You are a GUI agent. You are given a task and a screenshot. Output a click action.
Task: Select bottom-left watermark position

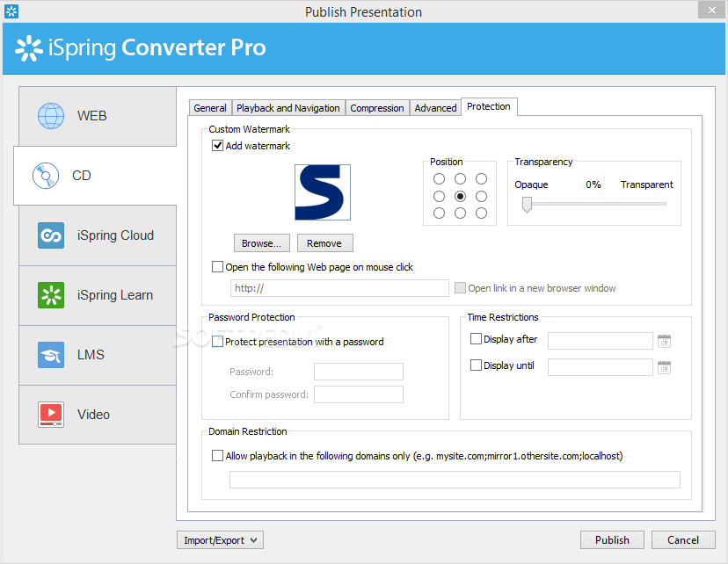[439, 213]
